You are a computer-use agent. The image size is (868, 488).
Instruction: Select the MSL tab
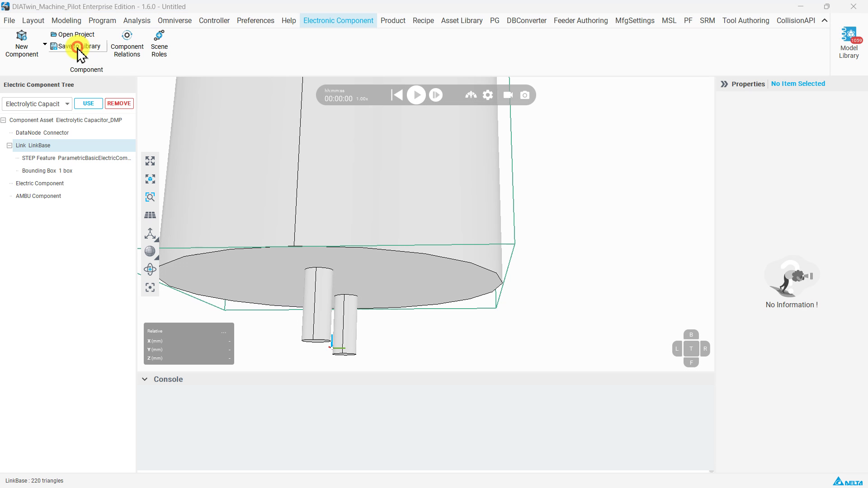[x=669, y=20]
